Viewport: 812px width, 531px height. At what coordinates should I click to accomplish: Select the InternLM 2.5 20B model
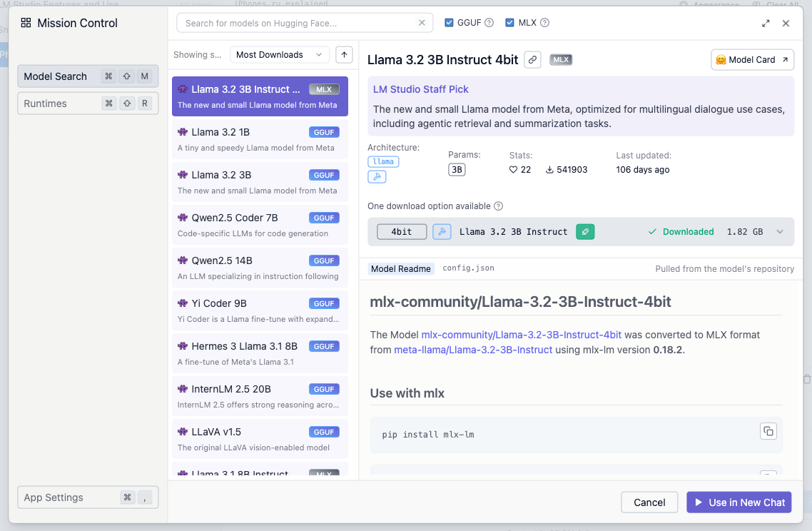[x=260, y=396]
